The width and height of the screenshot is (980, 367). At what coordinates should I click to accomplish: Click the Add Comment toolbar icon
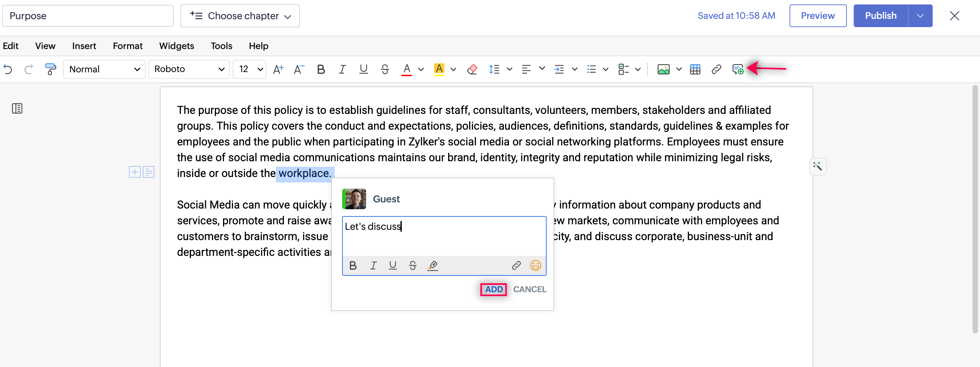[x=737, y=69]
